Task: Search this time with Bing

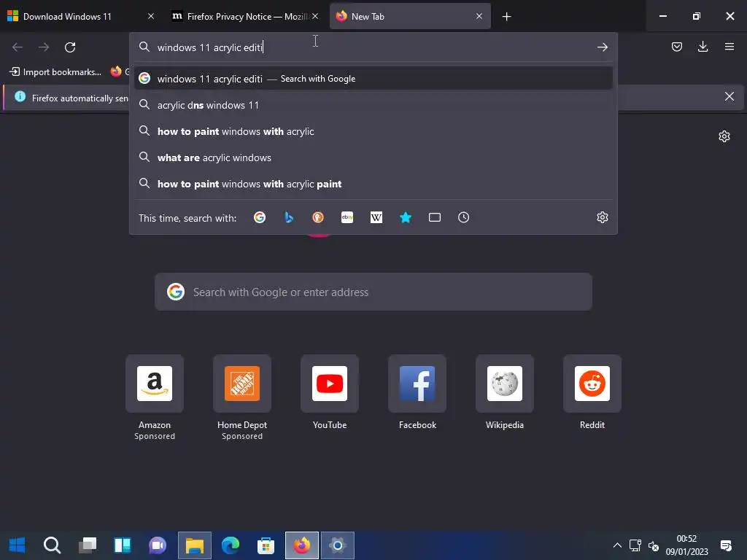Action: point(289,217)
